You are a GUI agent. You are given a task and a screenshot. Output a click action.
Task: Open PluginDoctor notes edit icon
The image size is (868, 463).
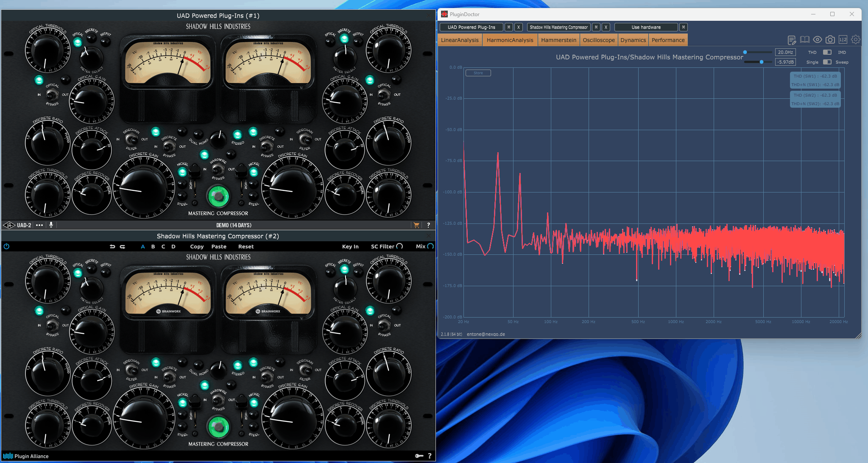(x=792, y=40)
